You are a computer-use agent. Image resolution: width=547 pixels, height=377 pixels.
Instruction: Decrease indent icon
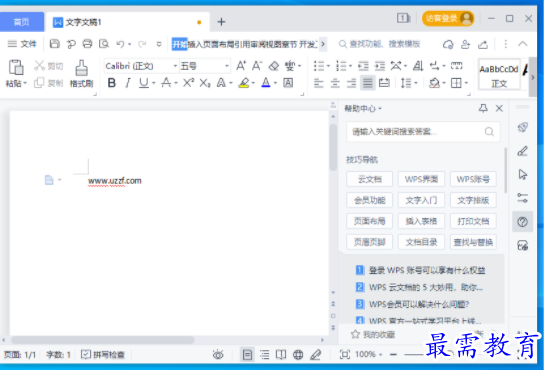tap(363, 66)
